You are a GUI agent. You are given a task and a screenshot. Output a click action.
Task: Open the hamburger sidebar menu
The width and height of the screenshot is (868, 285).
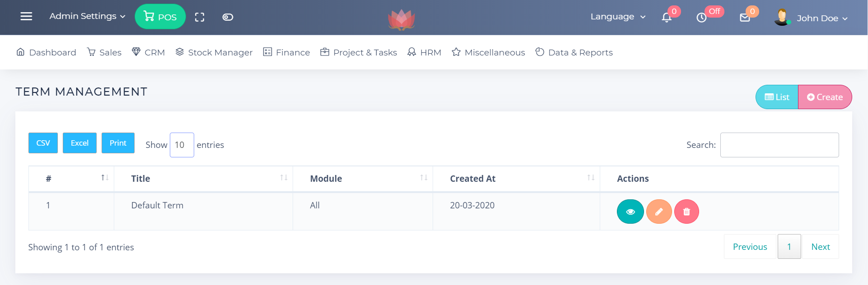[26, 16]
